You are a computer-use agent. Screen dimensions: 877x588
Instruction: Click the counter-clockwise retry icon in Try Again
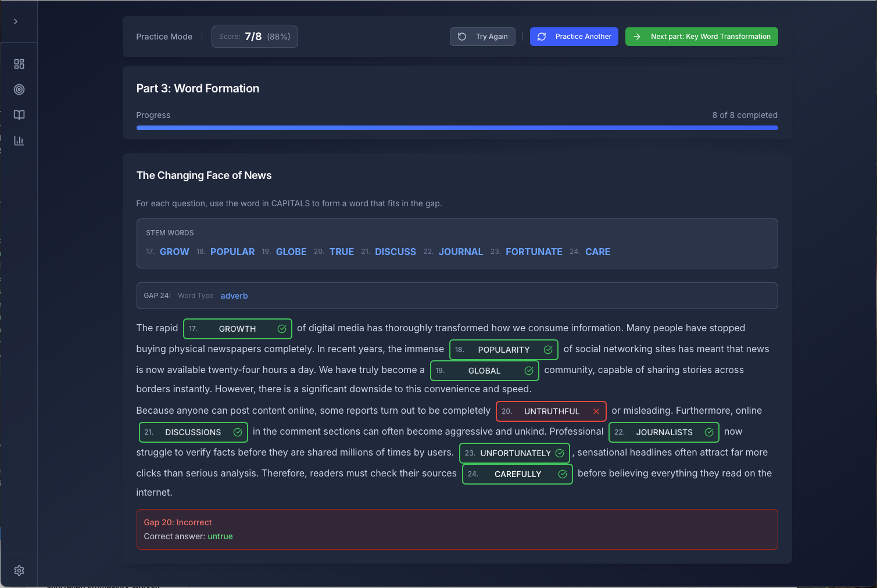pos(462,37)
